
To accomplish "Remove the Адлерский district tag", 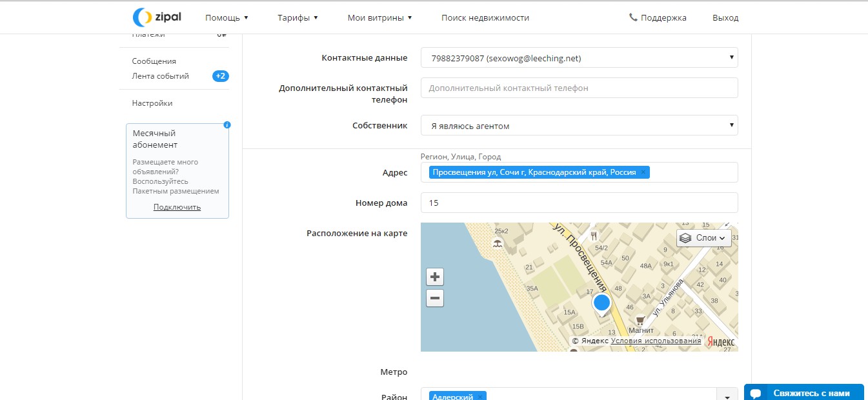I will 480,397.
